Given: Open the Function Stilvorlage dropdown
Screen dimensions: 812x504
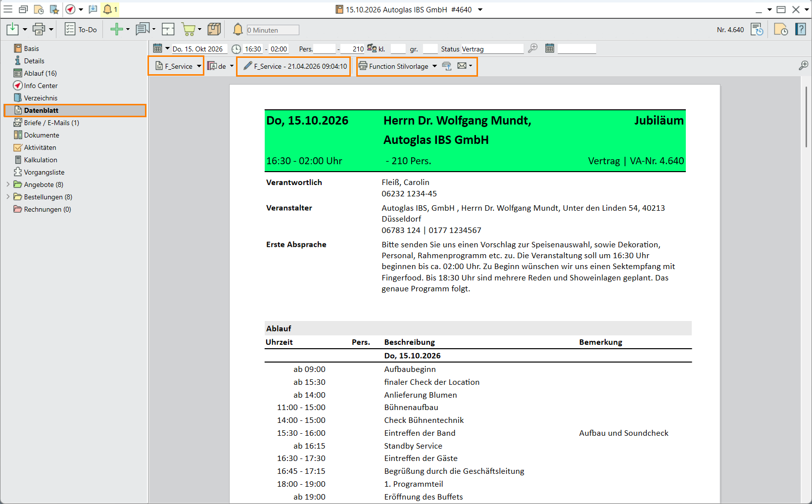Looking at the screenshot, I should [434, 66].
